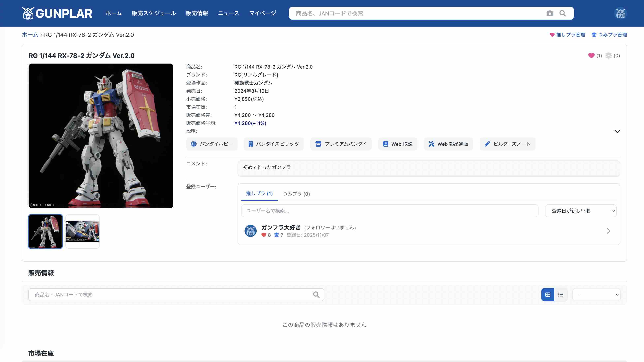Click brand value RG[リアルグレード]
This screenshot has width=644, height=362.
(x=256, y=75)
